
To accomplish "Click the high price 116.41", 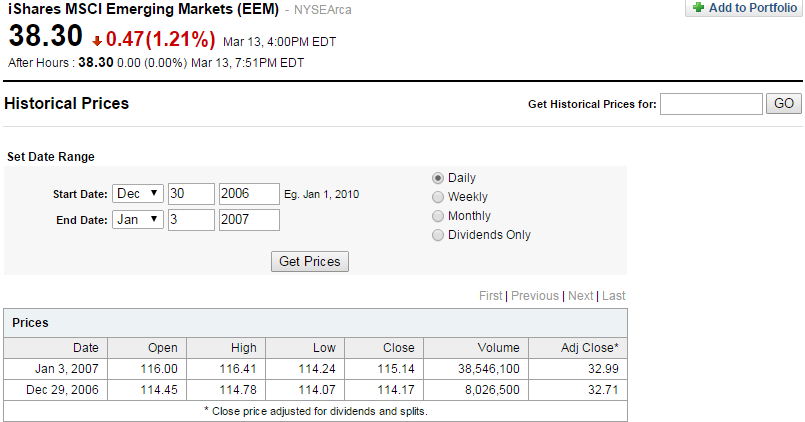I will [x=238, y=369].
